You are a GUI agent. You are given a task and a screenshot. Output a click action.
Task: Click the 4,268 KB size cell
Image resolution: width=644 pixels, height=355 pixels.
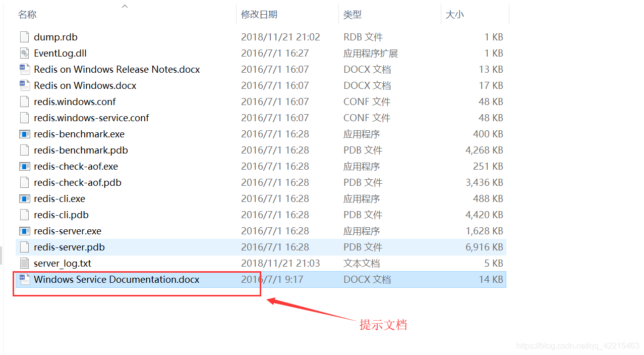pyautogui.click(x=484, y=150)
